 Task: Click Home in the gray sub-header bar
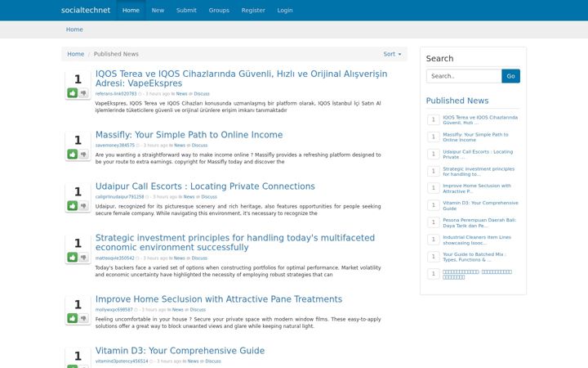(x=74, y=29)
